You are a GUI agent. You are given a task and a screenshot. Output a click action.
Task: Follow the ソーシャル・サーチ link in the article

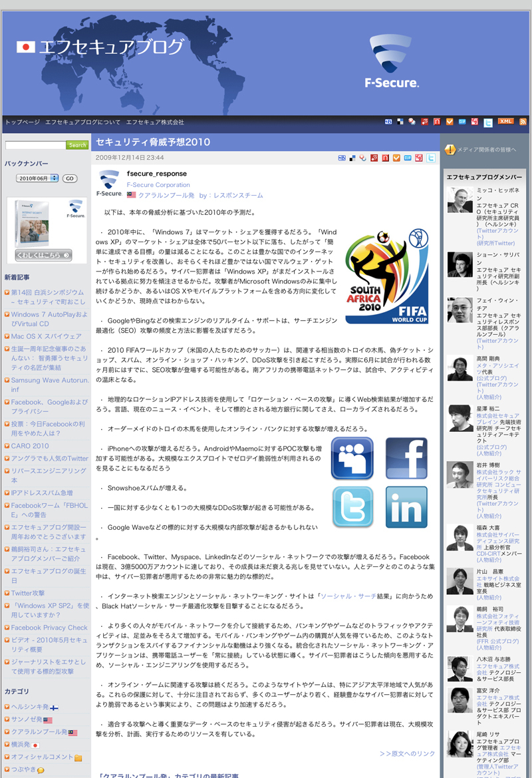(x=348, y=596)
